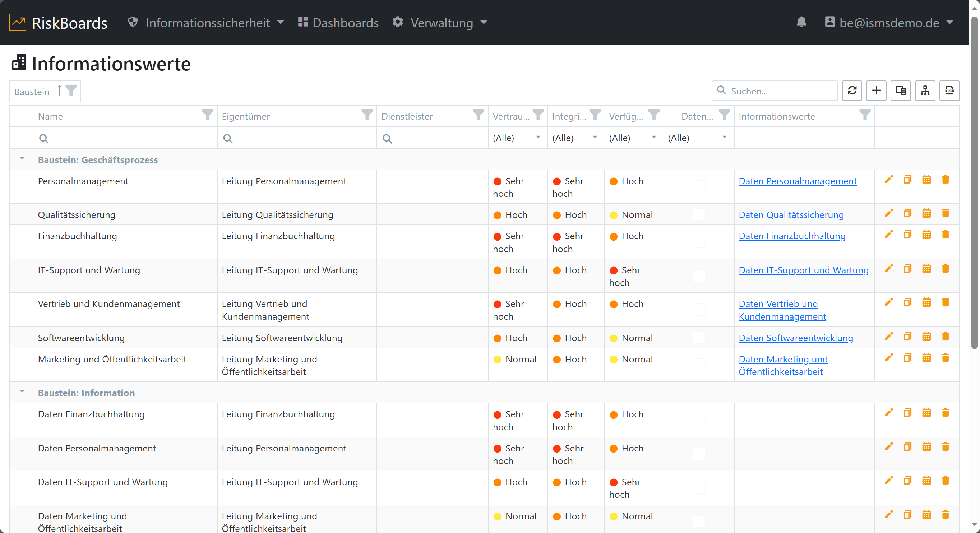Copy the Softwareentwicklung row
The width and height of the screenshot is (980, 533).
pos(908,337)
